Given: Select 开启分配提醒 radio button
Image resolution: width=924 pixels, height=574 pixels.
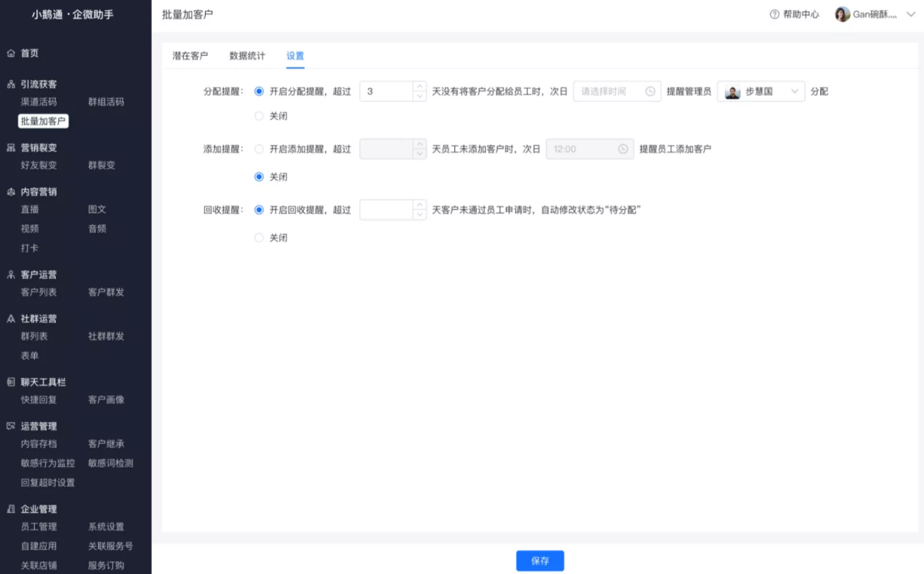Looking at the screenshot, I should (259, 92).
